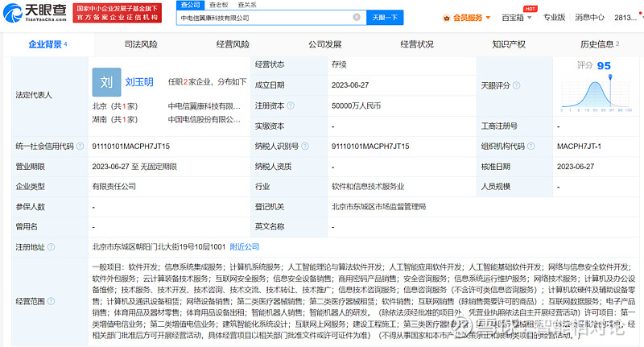Select the 公司发展 tab

[x=325, y=44]
